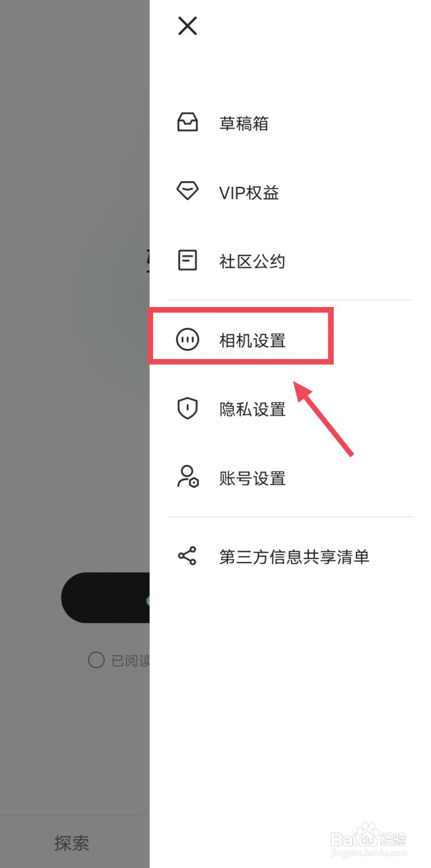Tap the black rounded login button
The width and height of the screenshot is (431, 868).
[x=105, y=598]
